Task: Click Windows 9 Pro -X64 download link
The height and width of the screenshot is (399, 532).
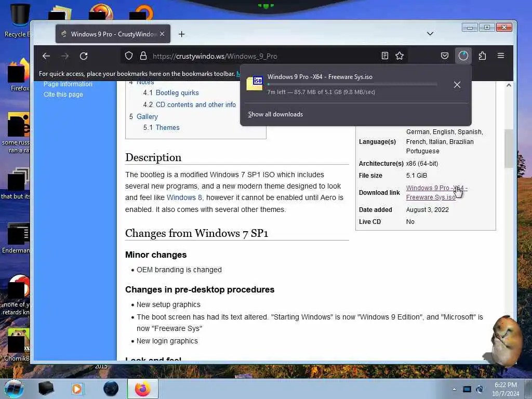Action: coord(436,192)
